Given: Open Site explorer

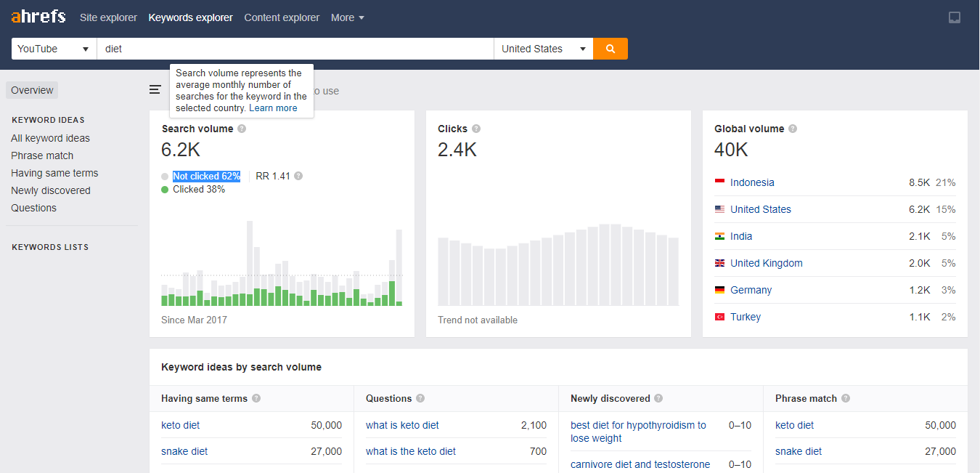Looking at the screenshot, I should (x=108, y=17).
